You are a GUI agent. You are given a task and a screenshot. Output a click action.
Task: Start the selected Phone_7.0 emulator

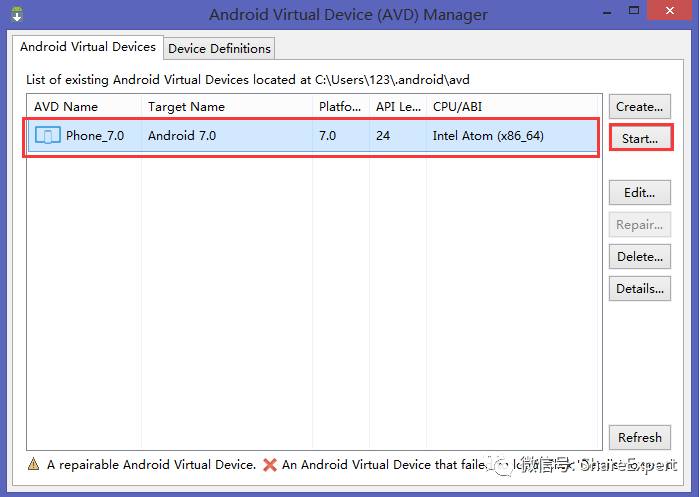[x=640, y=139]
